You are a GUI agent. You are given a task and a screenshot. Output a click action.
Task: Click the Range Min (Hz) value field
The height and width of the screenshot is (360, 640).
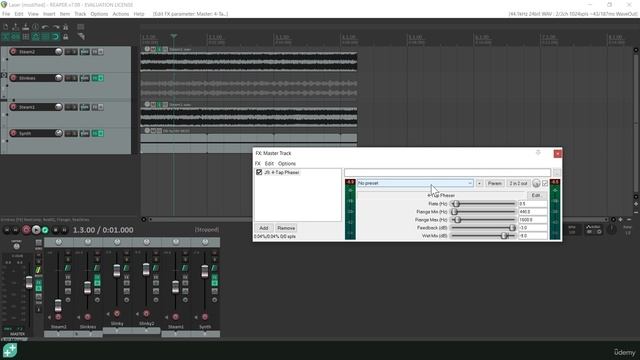(x=533, y=212)
